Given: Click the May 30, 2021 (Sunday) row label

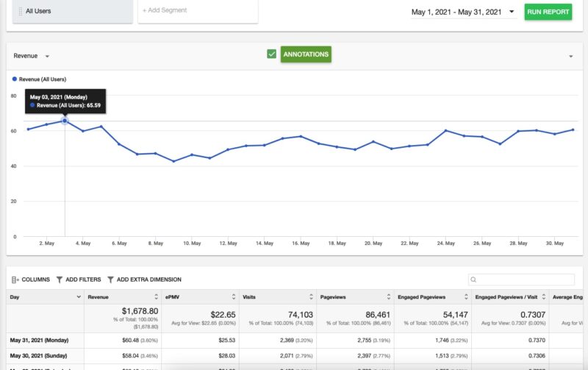Looking at the screenshot, I should (x=38, y=356).
